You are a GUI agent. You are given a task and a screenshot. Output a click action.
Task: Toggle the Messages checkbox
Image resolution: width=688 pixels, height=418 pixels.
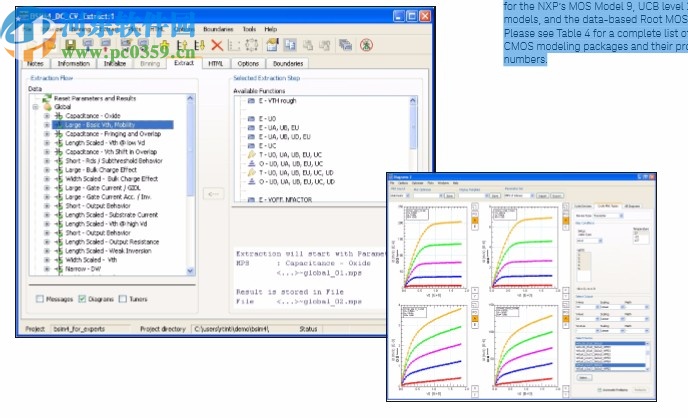40,299
